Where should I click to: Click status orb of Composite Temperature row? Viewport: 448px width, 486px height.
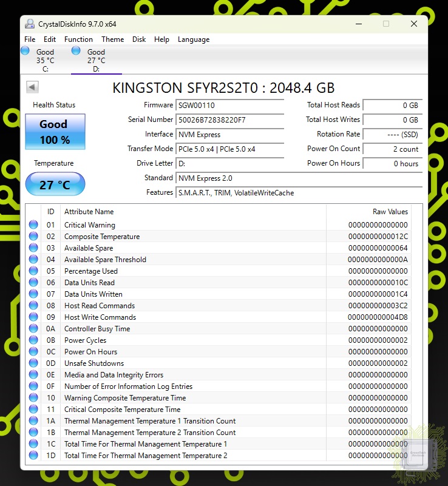click(x=33, y=236)
